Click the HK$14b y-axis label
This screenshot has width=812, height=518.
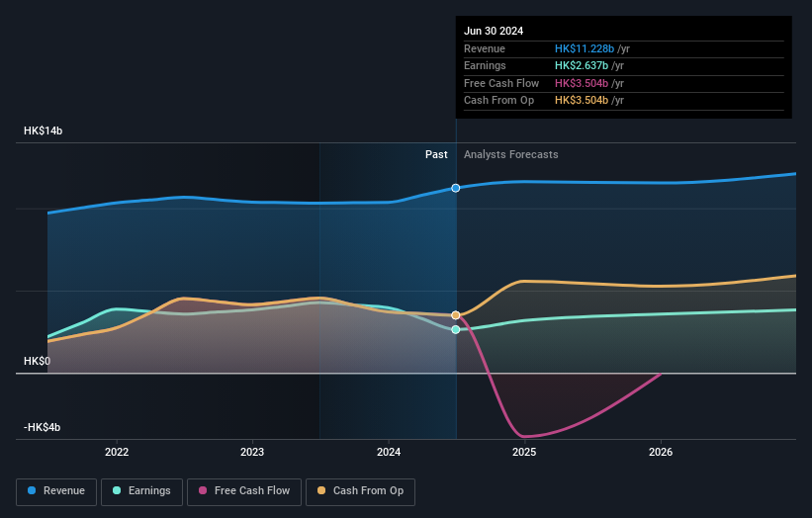43,130
